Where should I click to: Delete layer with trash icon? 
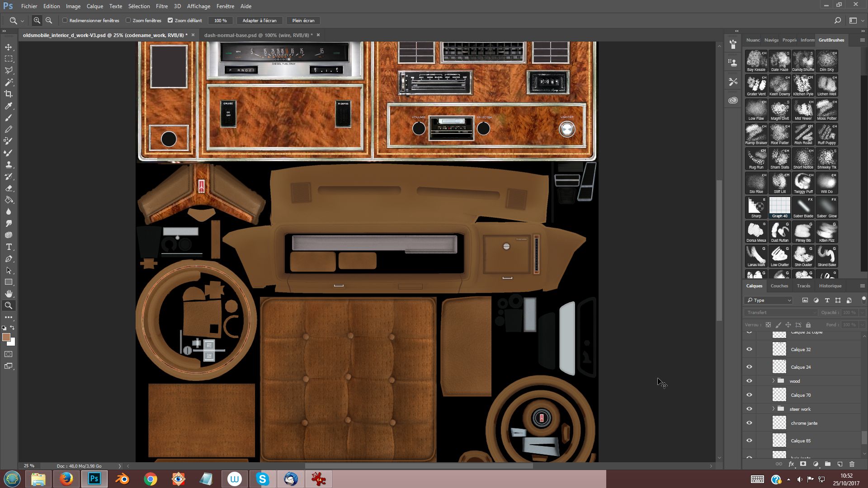[x=852, y=464]
